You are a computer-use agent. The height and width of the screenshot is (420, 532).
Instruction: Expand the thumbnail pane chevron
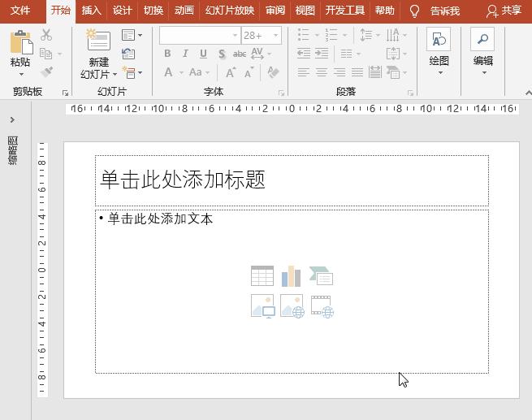pyautogui.click(x=12, y=119)
